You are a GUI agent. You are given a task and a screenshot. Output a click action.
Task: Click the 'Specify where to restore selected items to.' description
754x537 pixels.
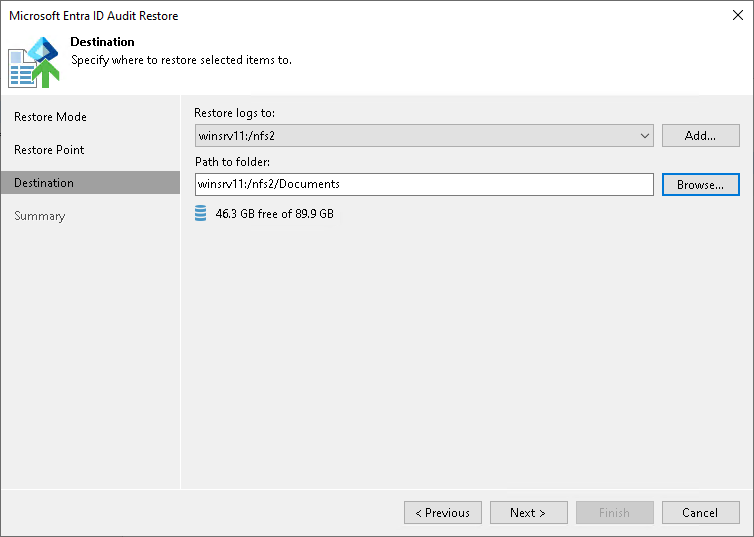pos(181,60)
